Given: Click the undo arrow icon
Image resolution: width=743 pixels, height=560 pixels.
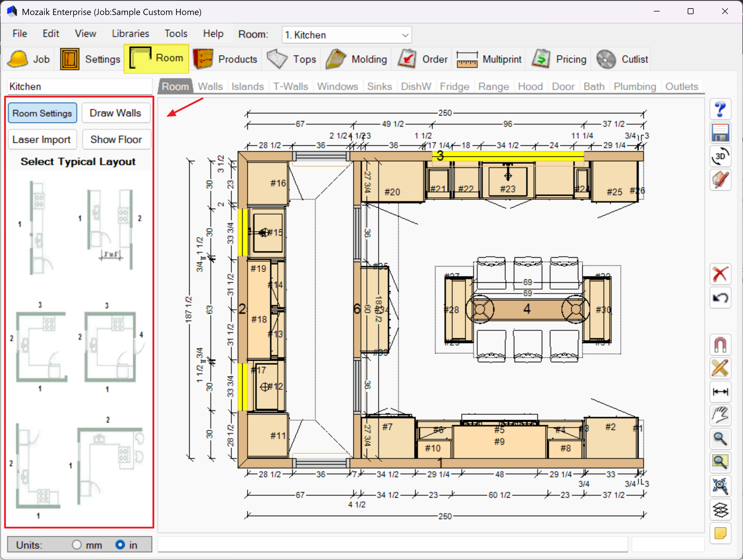Looking at the screenshot, I should coord(720,298).
